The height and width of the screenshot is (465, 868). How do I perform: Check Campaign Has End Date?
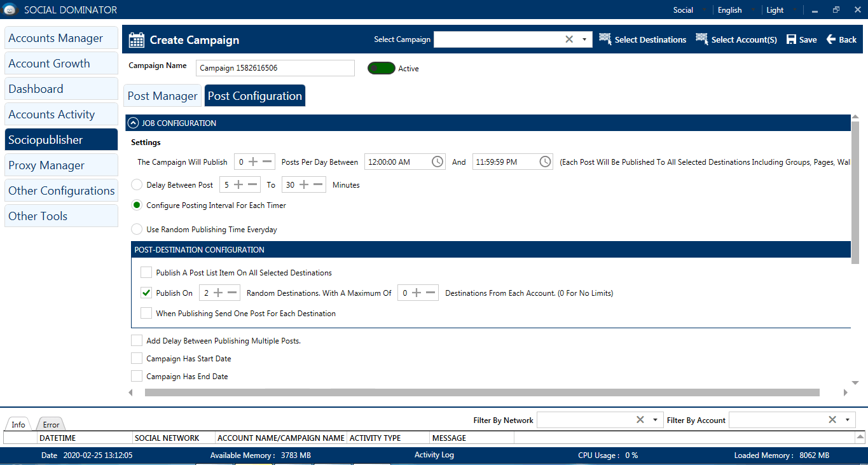click(137, 377)
